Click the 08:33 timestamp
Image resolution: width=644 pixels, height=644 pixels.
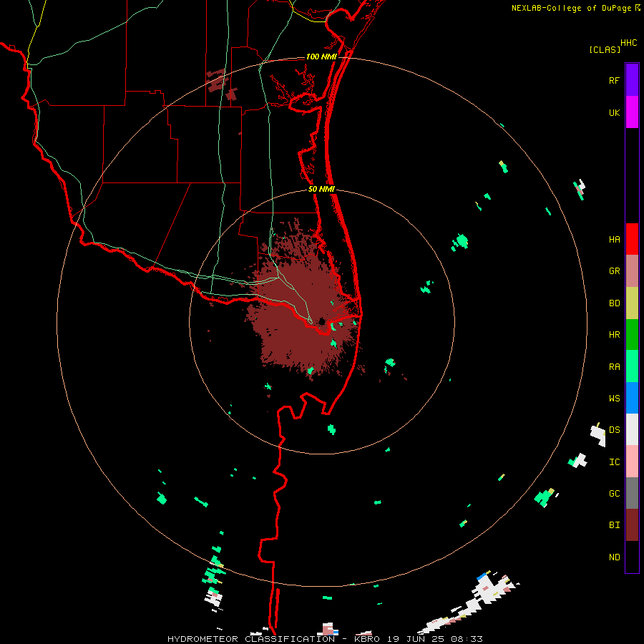[x=466, y=639]
